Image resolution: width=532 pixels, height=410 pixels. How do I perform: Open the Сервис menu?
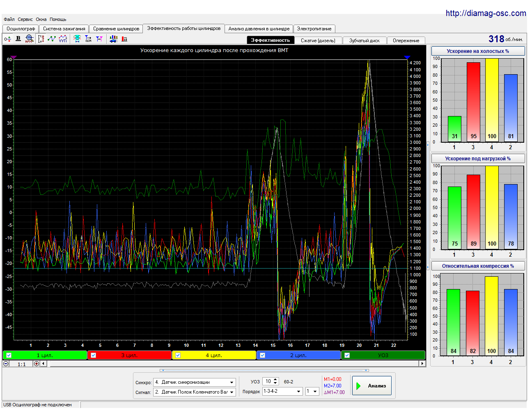[25, 19]
